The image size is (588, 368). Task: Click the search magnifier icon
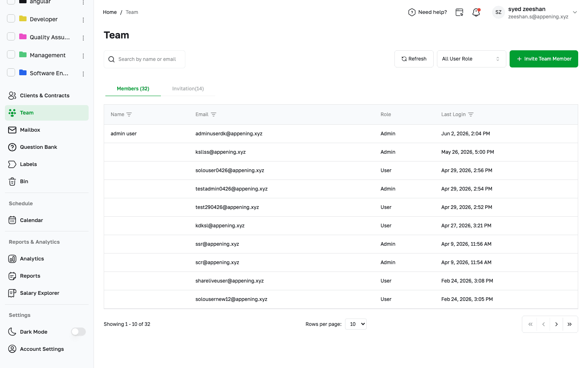[x=111, y=59]
